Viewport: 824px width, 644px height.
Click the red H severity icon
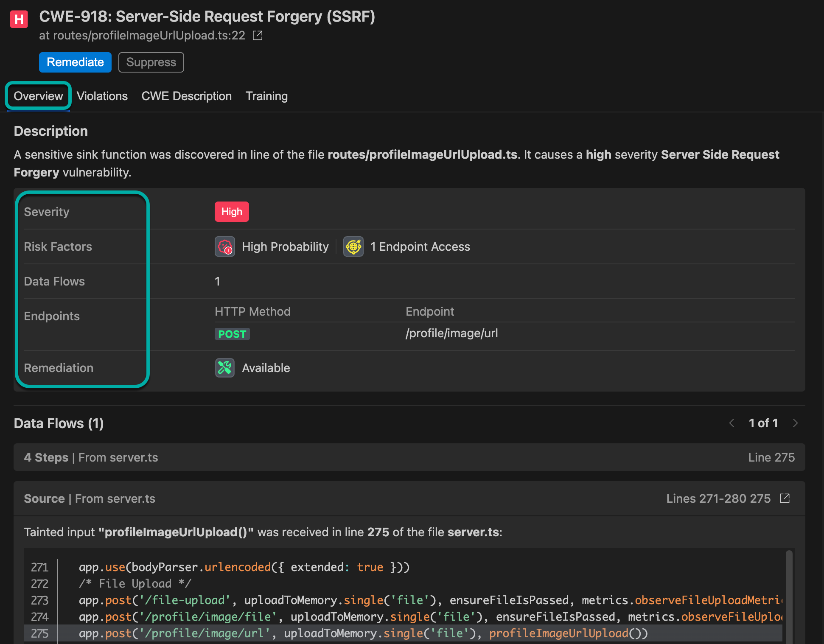click(x=19, y=19)
